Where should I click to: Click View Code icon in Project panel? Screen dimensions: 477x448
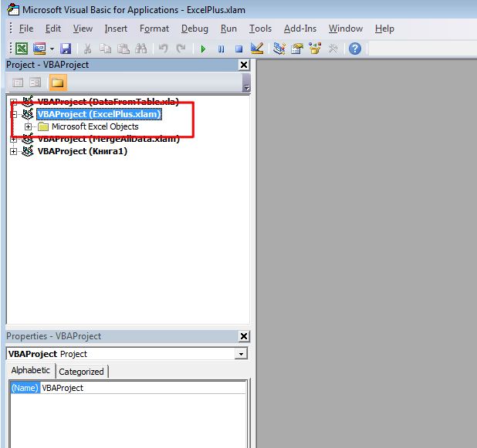pyautogui.click(x=18, y=83)
